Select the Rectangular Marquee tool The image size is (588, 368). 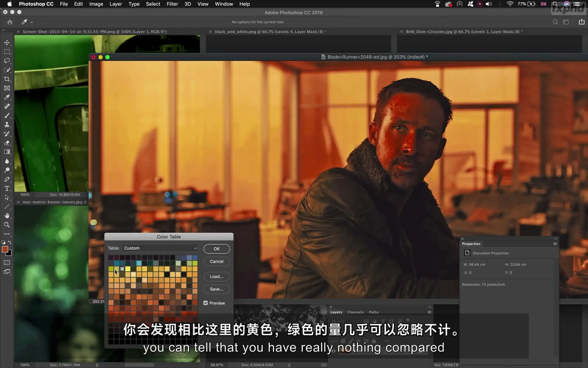[7, 52]
